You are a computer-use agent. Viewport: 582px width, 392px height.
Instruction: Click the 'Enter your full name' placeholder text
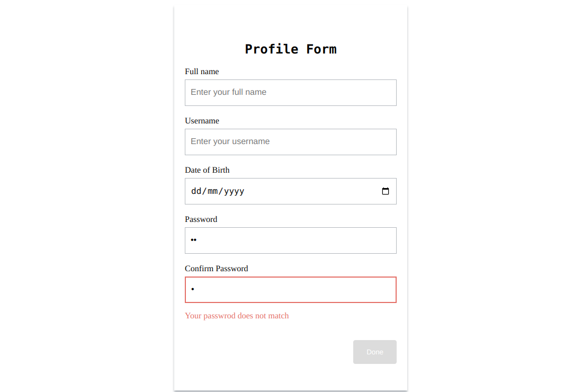[x=228, y=92]
